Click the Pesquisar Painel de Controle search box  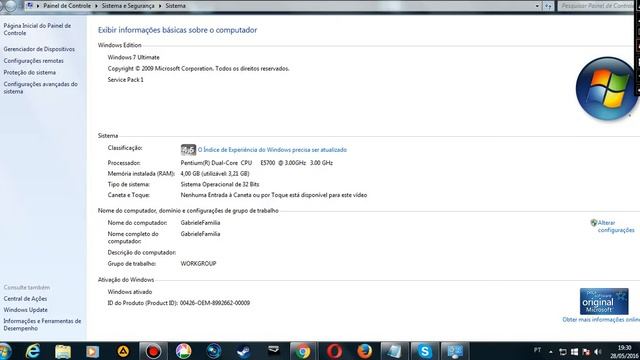(x=597, y=6)
